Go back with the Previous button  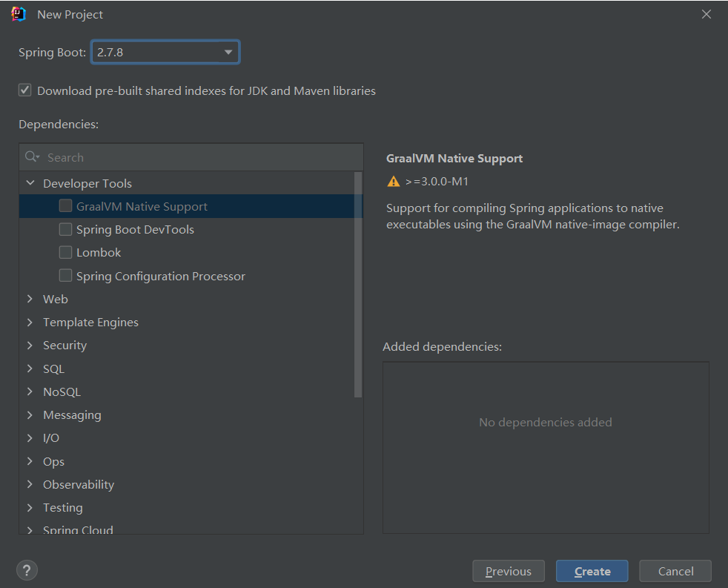[508, 571]
